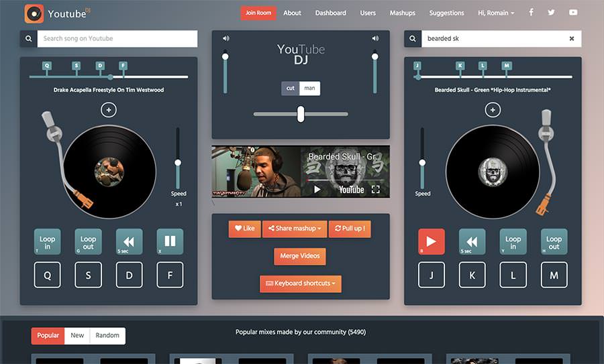
Task: Click the left deck speed slider knob
Action: (x=178, y=163)
